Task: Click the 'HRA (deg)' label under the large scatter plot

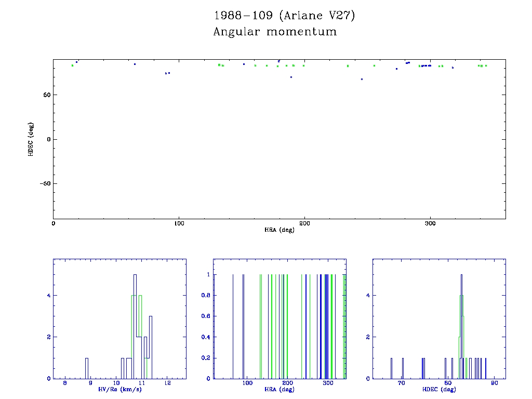Action: click(279, 230)
